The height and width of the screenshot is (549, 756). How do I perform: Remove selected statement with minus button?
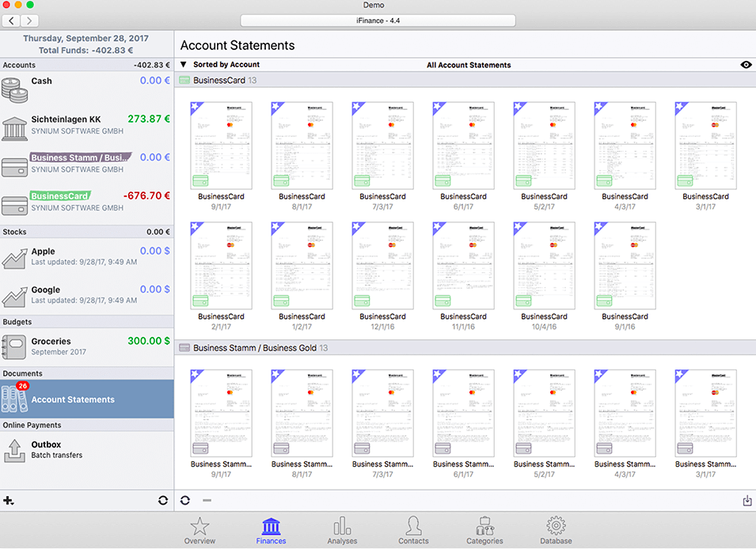coord(207,500)
